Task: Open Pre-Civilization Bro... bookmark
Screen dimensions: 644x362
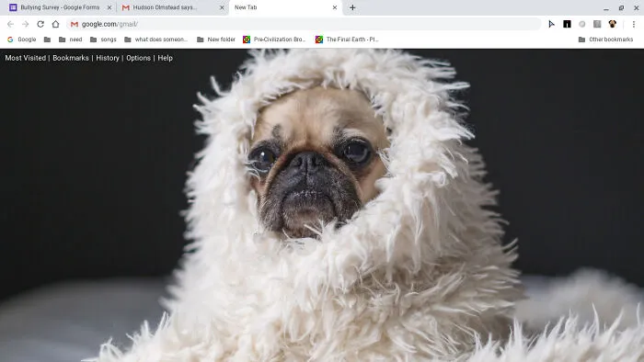Action: click(x=274, y=40)
